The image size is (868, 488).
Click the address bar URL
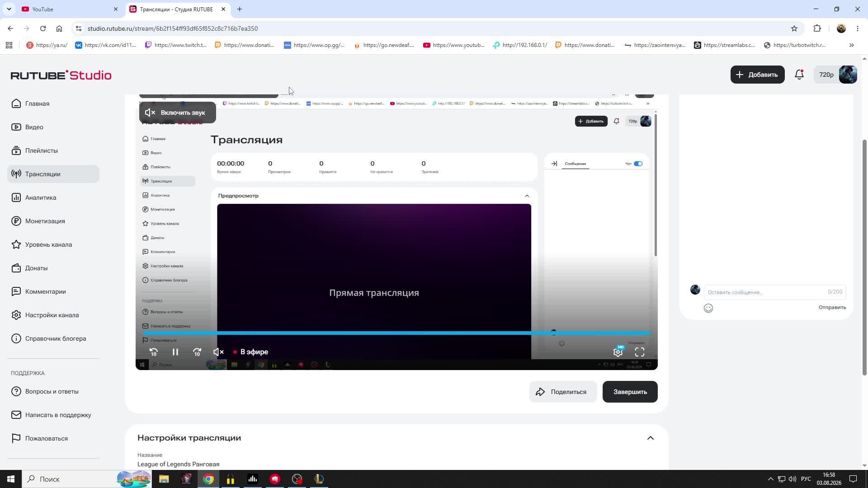tap(173, 28)
